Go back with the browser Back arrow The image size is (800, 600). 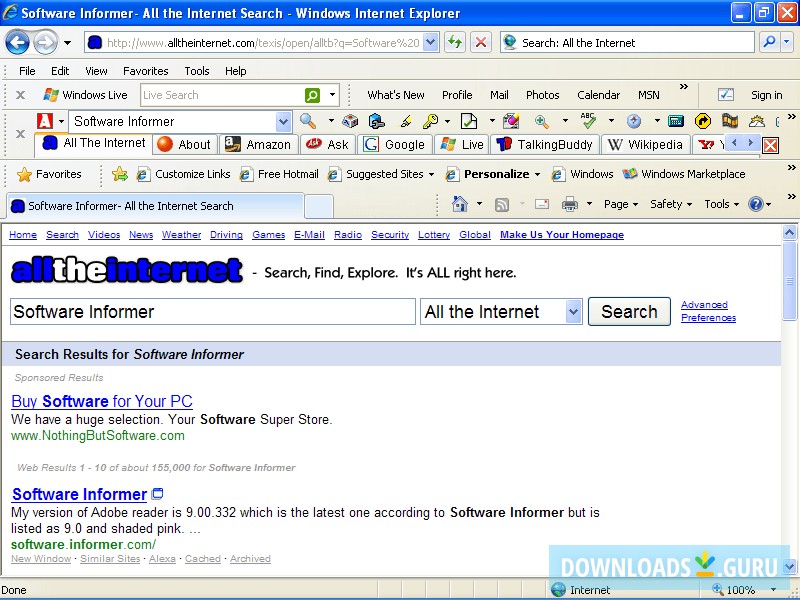point(17,43)
